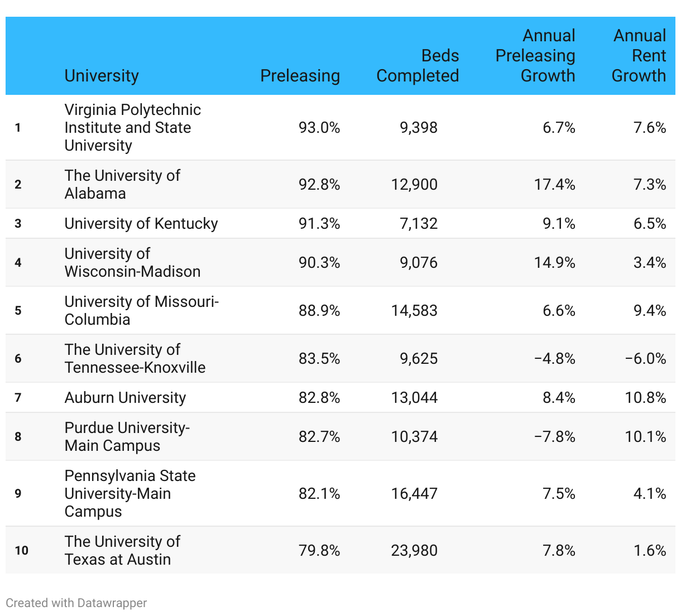Click the Annual Rent Growth header
This screenshot has height=616, width=681.
(x=639, y=56)
